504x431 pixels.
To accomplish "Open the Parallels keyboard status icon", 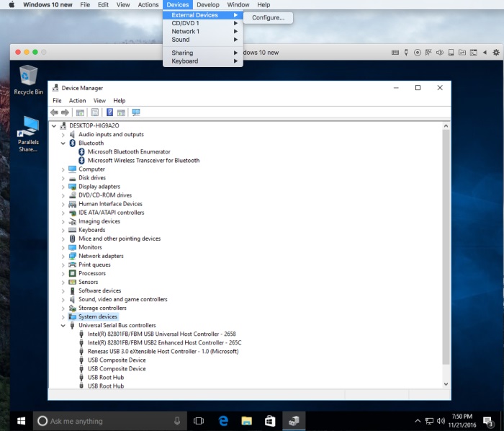I will tap(395, 53).
